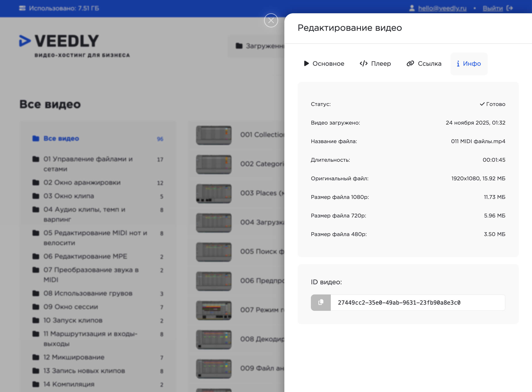Copy the video ID with the copy icon
Viewport: 532px width, 392px height.
321,303
